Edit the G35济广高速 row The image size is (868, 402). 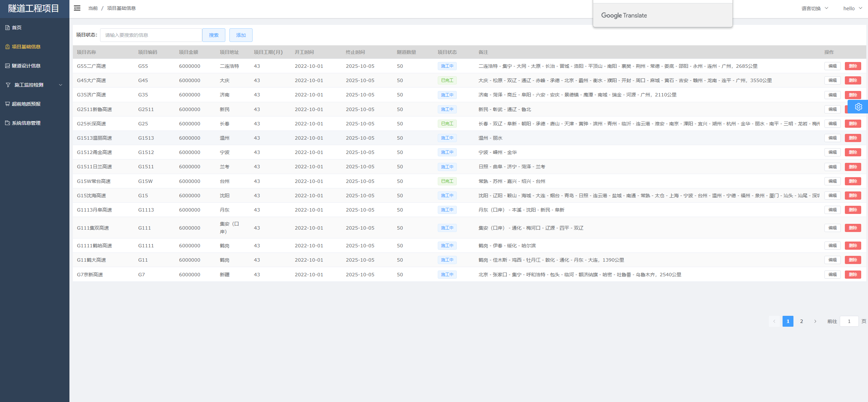coord(833,95)
